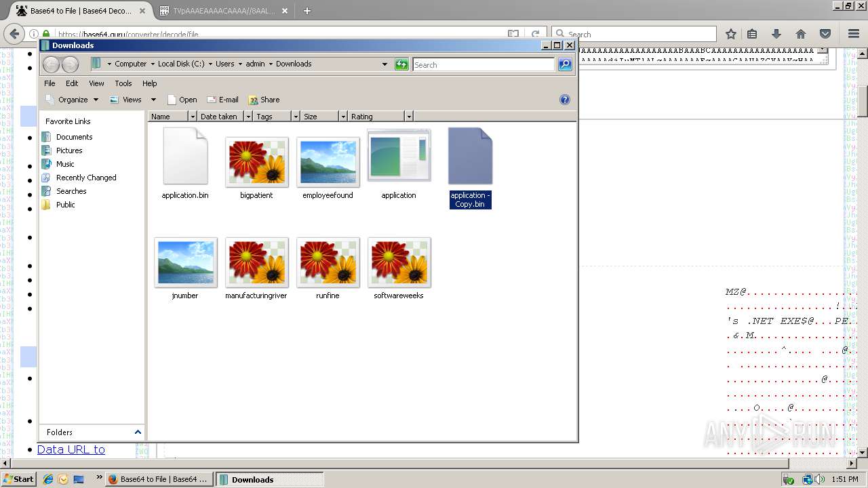The width and height of the screenshot is (868, 488).
Task: Expand address bar history dropdown arrow
Action: 384,64
